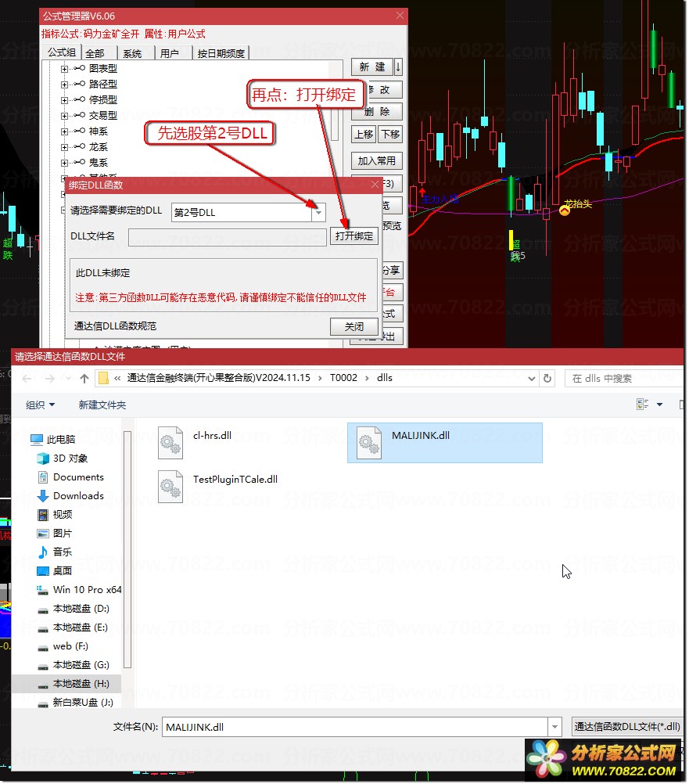Close the 绑定DLL函数 dialog

tap(375, 185)
